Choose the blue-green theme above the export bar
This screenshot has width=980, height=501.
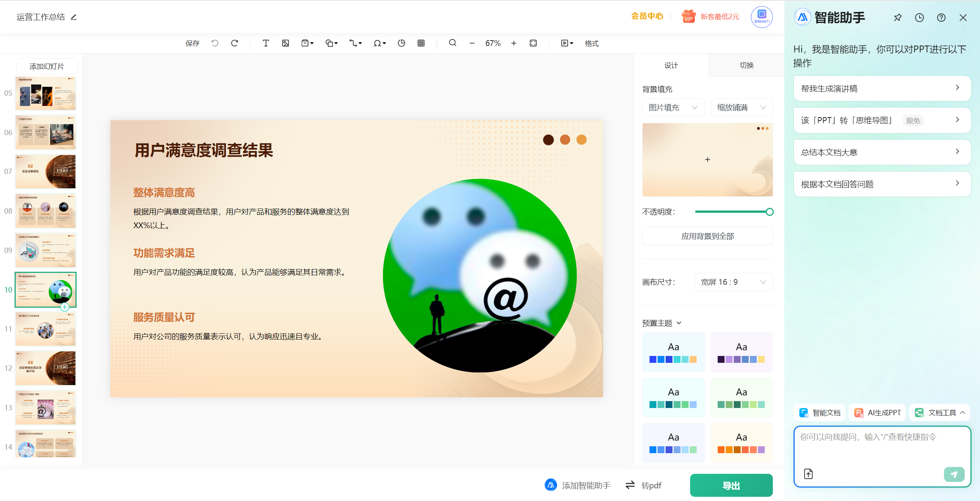tap(673, 443)
